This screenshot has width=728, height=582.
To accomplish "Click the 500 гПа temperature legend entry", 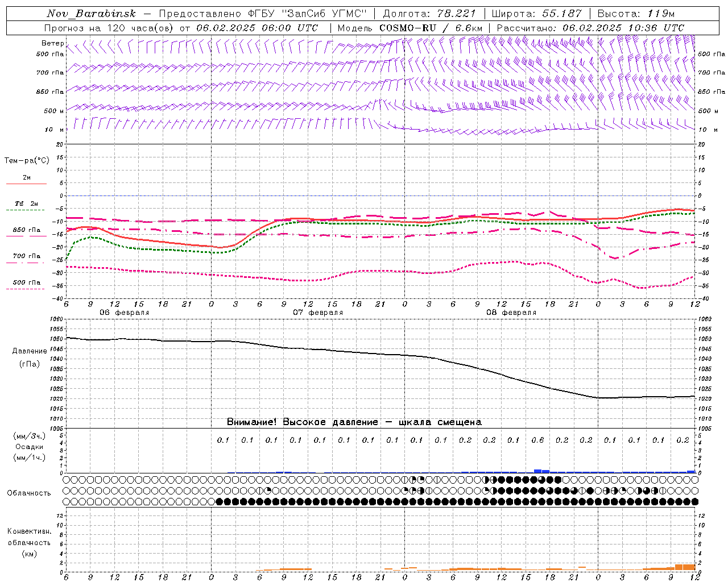I will point(26,283).
